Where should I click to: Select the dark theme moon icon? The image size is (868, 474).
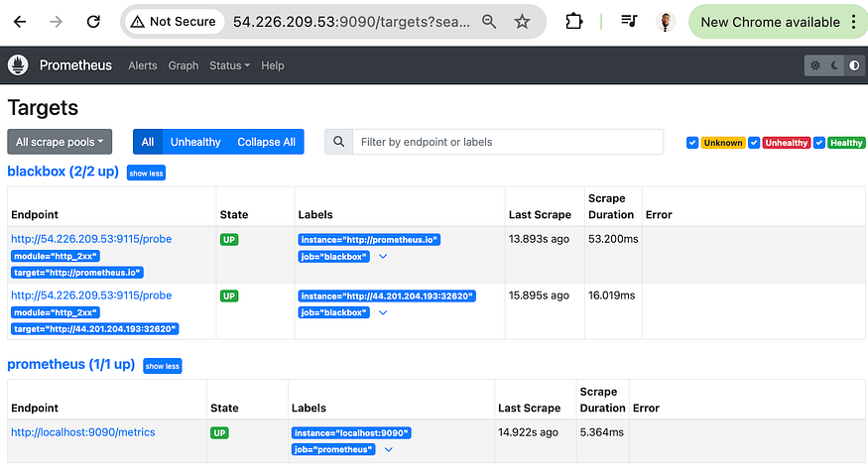point(835,65)
